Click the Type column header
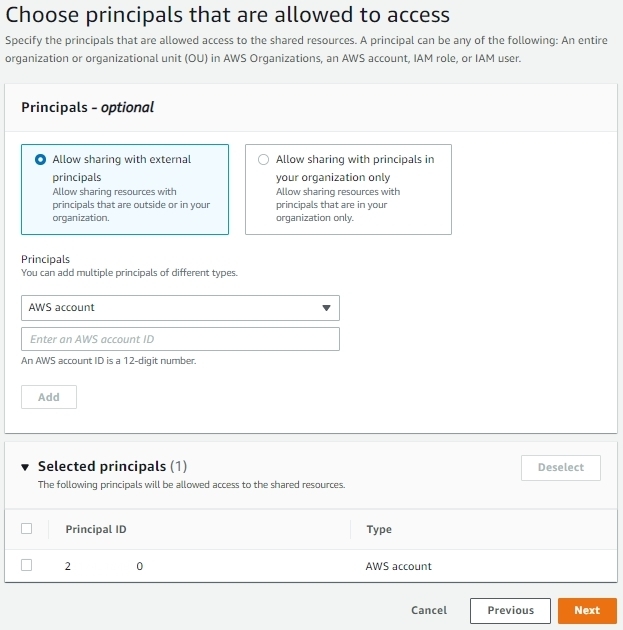The height and width of the screenshot is (630, 623). [x=379, y=529]
